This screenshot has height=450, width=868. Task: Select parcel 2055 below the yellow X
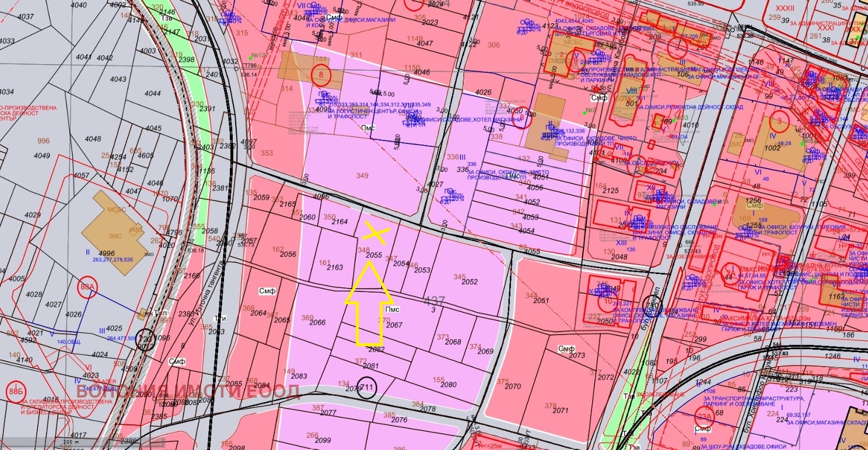pyautogui.click(x=373, y=255)
